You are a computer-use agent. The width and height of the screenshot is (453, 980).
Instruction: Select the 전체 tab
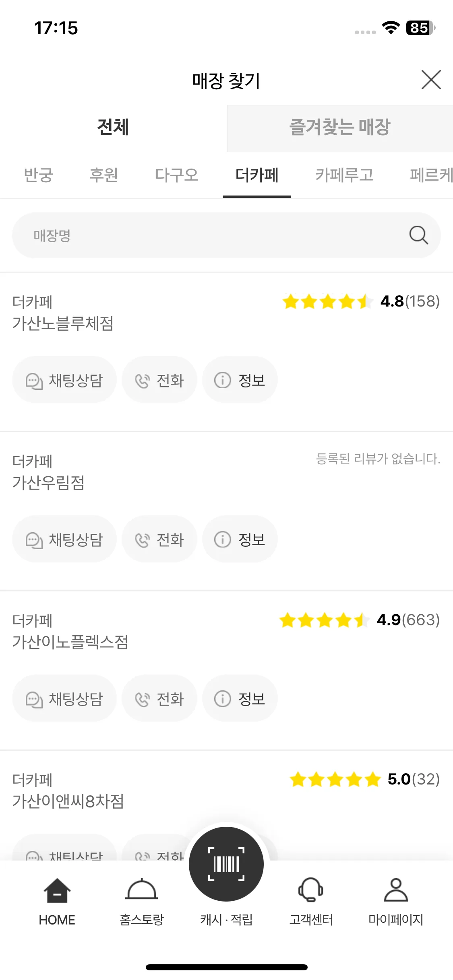click(113, 128)
